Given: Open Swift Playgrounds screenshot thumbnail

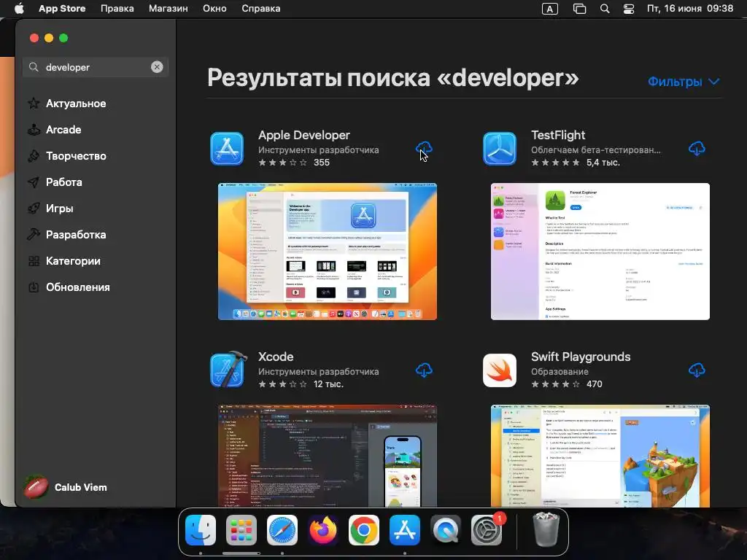Looking at the screenshot, I should click(600, 456).
